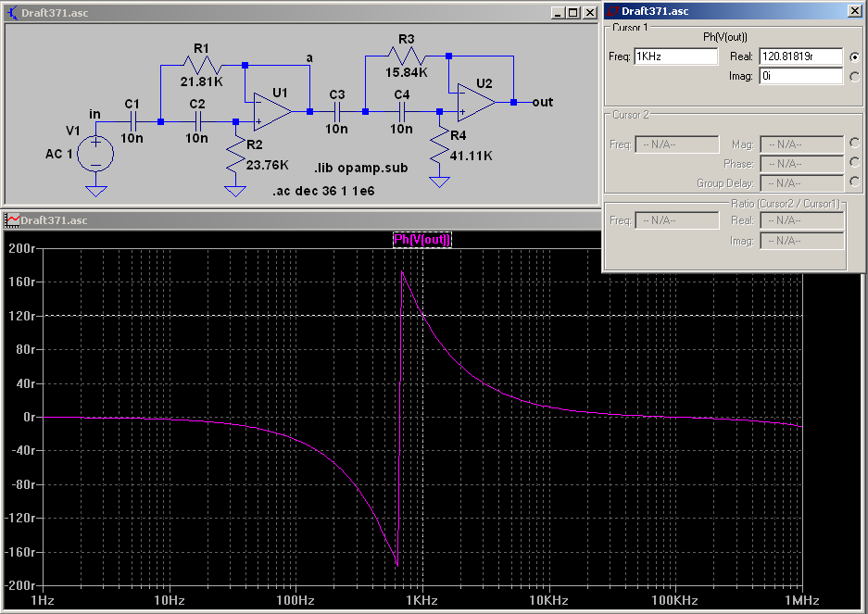Select resistor R3 symbol
Viewport: 868px width, 614px height.
point(407,56)
